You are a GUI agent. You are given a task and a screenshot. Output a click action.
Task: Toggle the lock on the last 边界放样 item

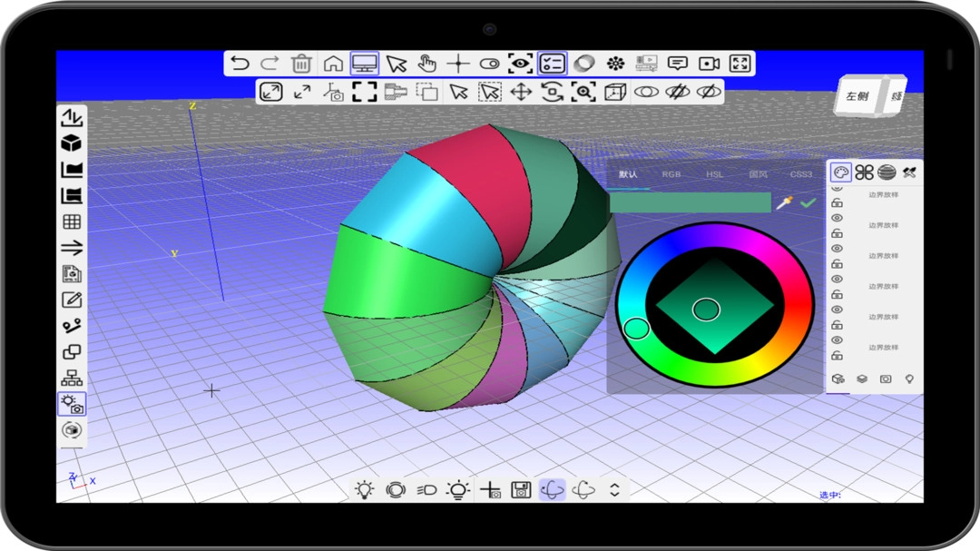[x=837, y=356]
